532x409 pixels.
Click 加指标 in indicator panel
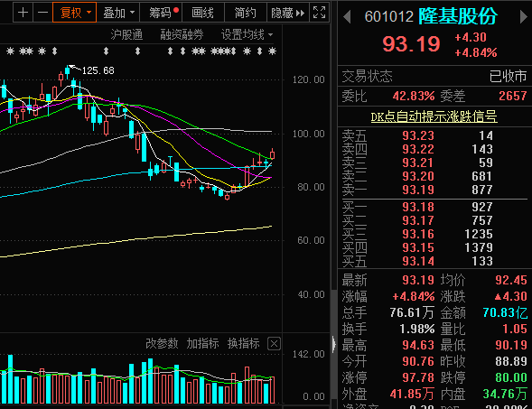tap(202, 344)
